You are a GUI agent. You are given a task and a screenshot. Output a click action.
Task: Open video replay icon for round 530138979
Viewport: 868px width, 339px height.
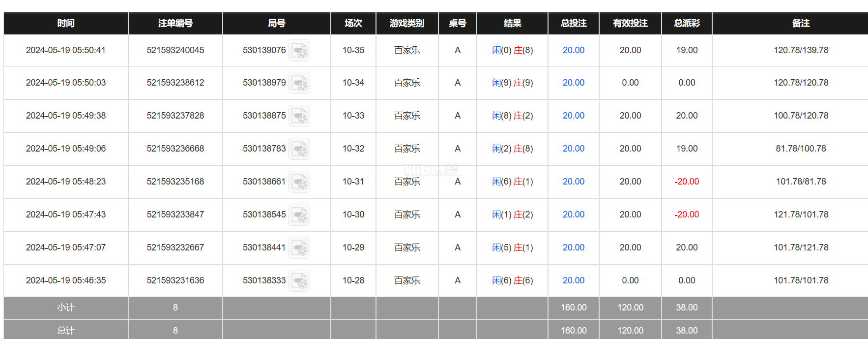[299, 83]
